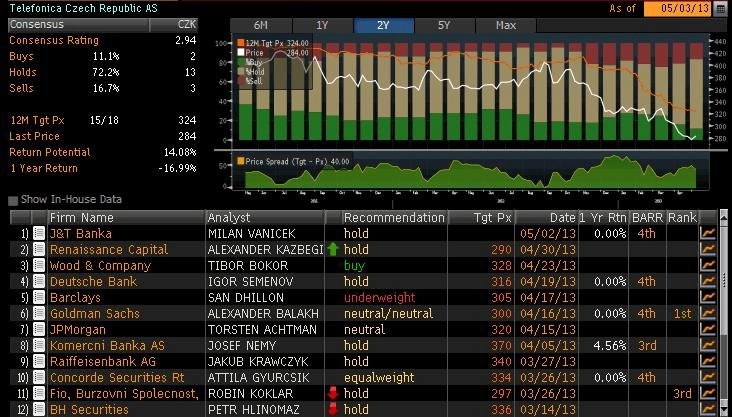The image size is (732, 417).
Task: Show chart for Concorde Securities Rt row
Action: pyautogui.click(x=708, y=377)
